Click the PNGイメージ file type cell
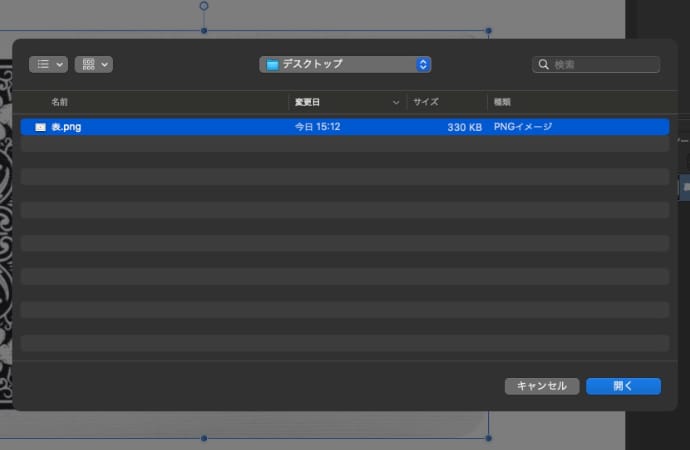Viewport: 690px width, 450px height. tap(523, 127)
